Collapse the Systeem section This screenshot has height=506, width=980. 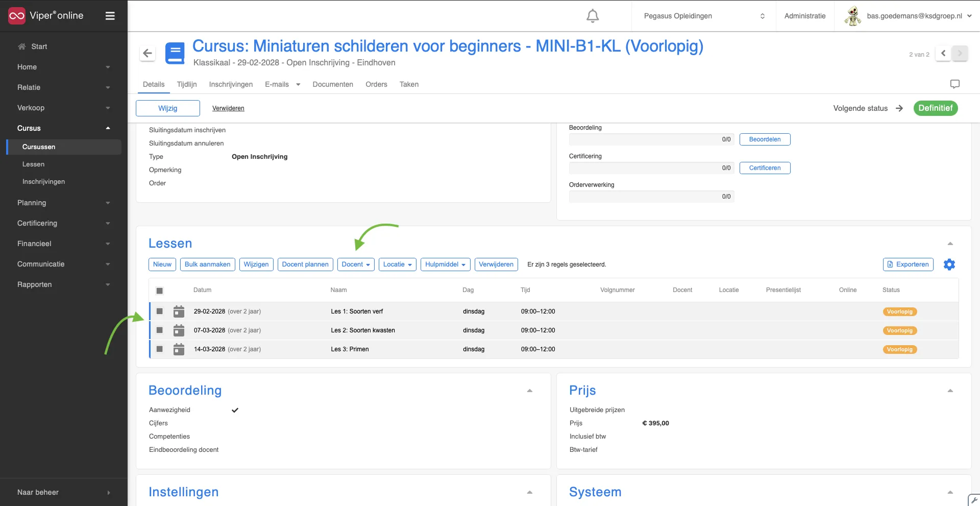(950, 492)
